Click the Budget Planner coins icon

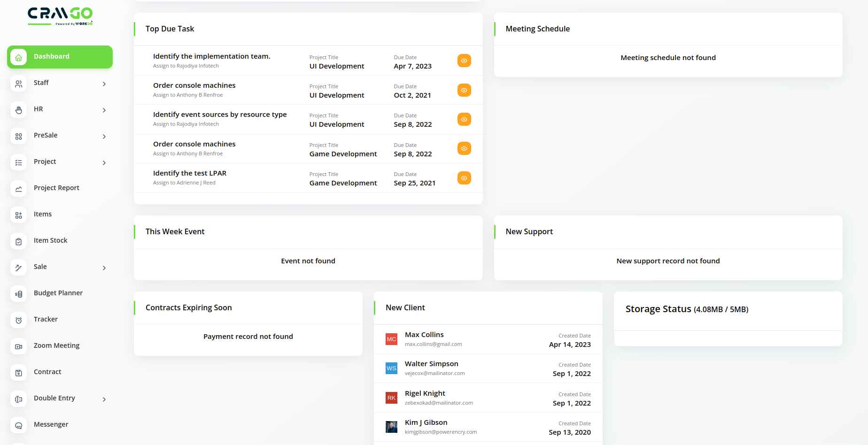(x=18, y=294)
